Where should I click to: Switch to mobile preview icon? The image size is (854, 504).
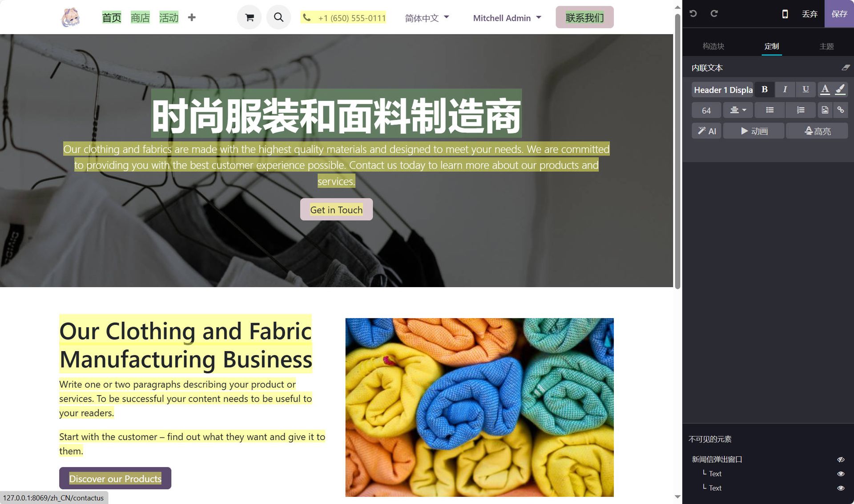(x=785, y=14)
